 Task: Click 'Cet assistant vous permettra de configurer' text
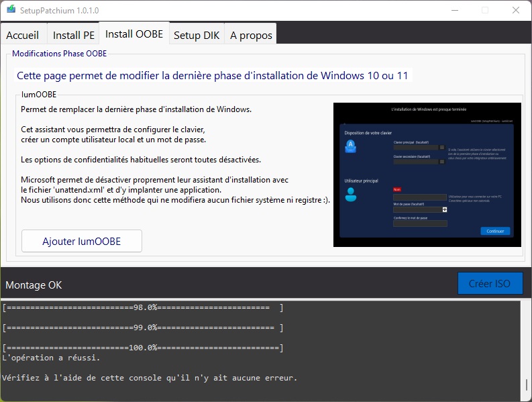tap(113, 130)
